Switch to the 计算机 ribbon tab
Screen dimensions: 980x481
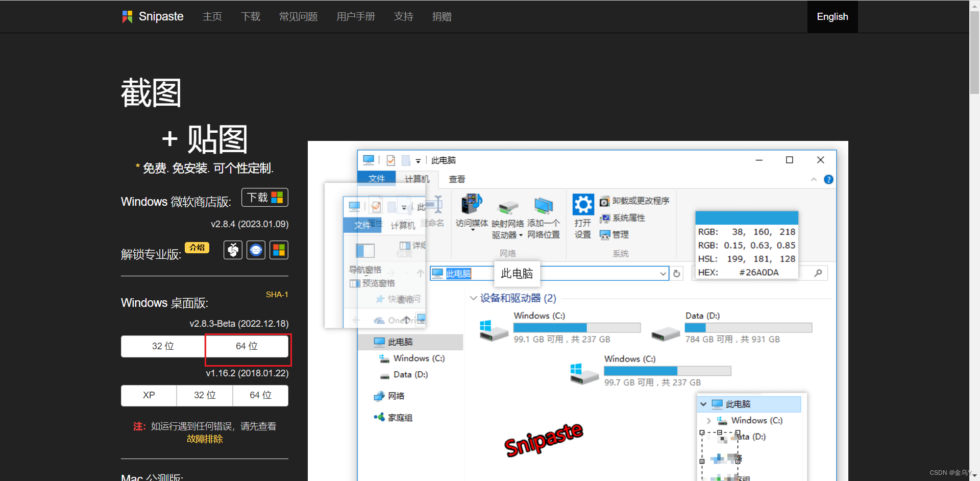(x=417, y=179)
